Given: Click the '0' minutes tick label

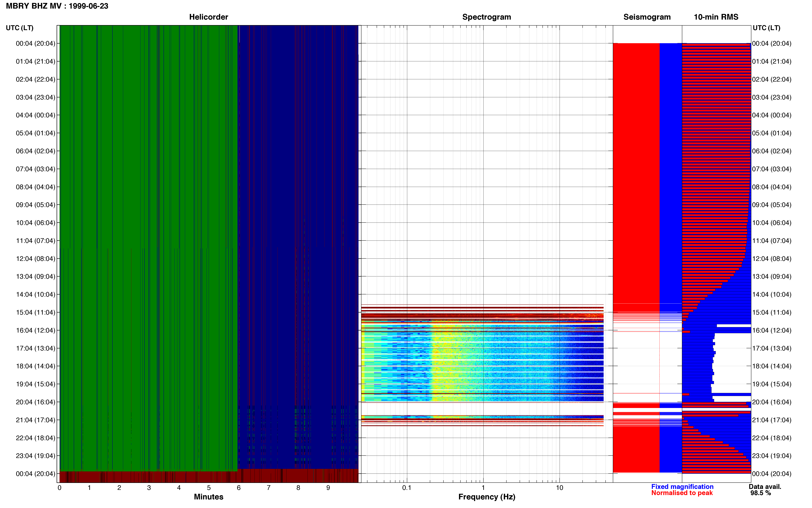Looking at the screenshot, I should tap(59, 488).
